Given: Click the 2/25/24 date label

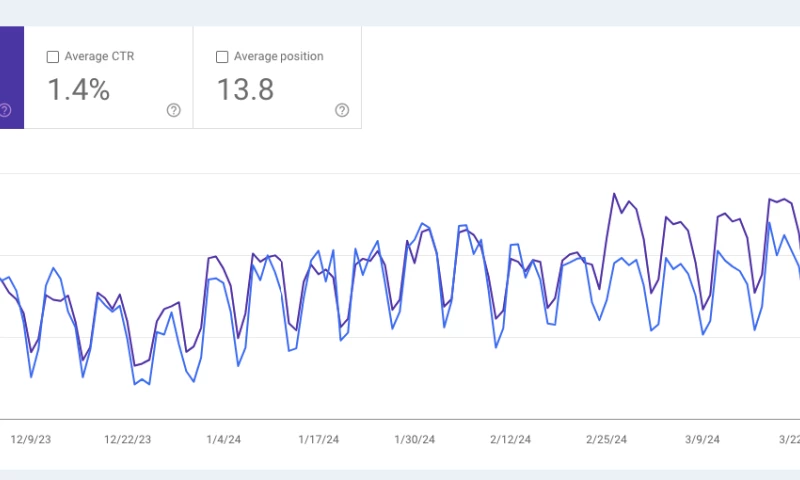Looking at the screenshot, I should coord(606,439).
